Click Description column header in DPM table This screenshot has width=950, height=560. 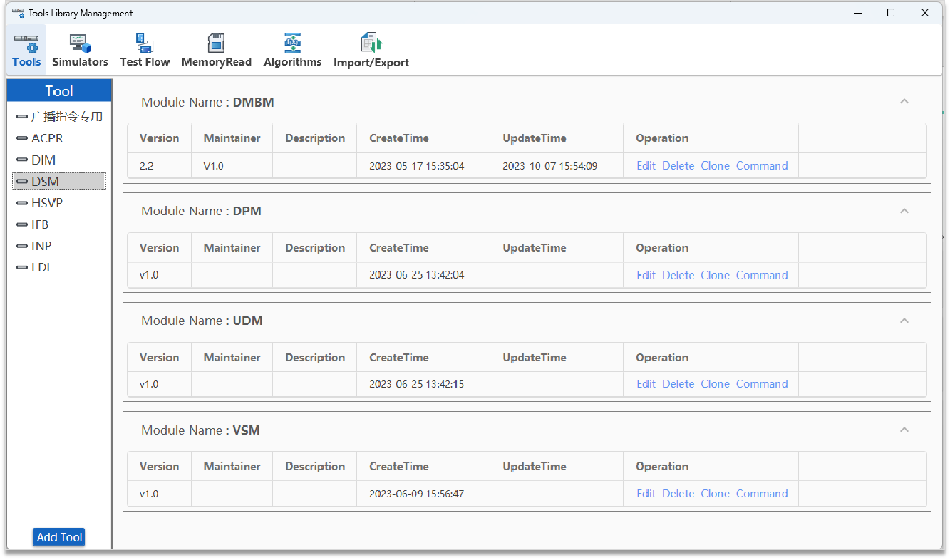314,248
